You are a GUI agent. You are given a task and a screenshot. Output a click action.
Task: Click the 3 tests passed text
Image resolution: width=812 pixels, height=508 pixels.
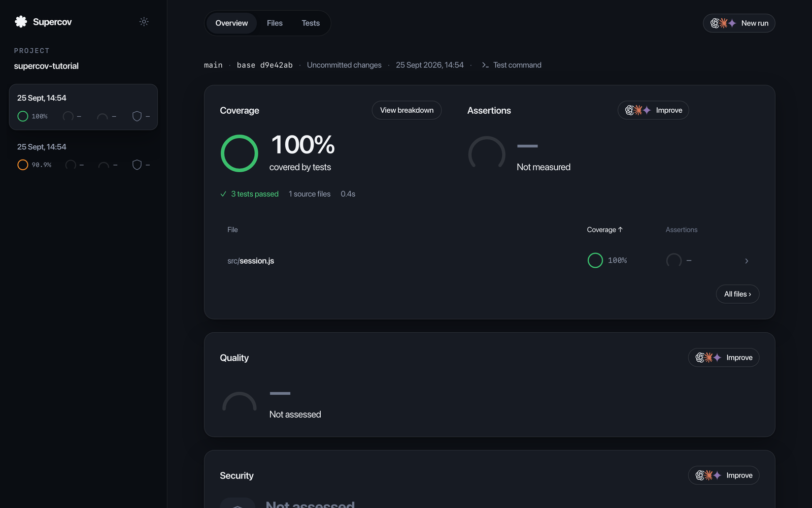coord(255,194)
